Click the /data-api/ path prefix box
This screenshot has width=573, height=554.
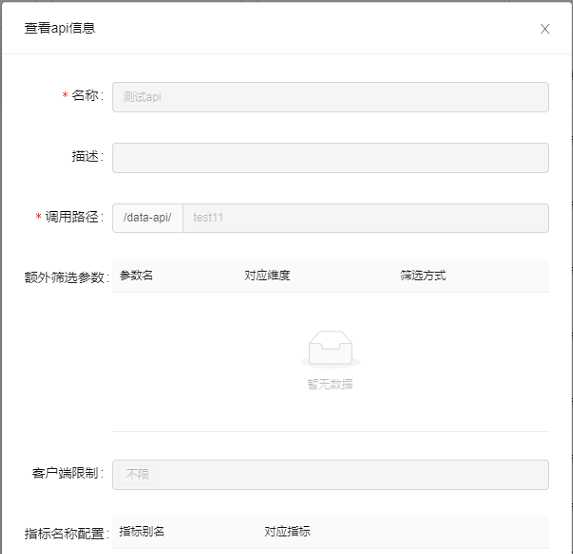coord(148,218)
